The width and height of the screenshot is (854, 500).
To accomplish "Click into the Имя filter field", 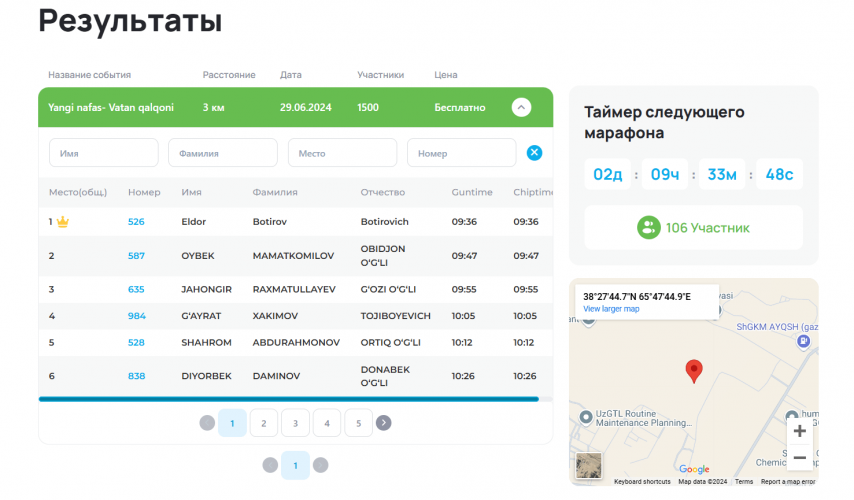I will coord(103,153).
